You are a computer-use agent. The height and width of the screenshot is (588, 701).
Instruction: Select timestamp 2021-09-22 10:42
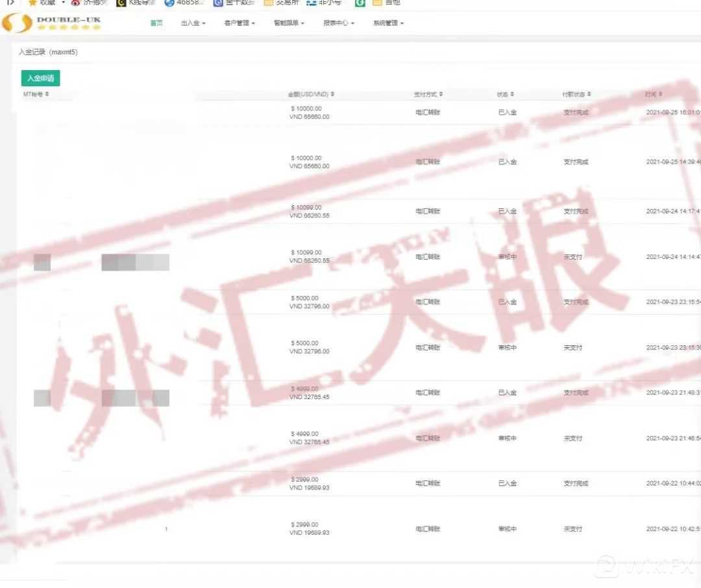click(x=673, y=529)
